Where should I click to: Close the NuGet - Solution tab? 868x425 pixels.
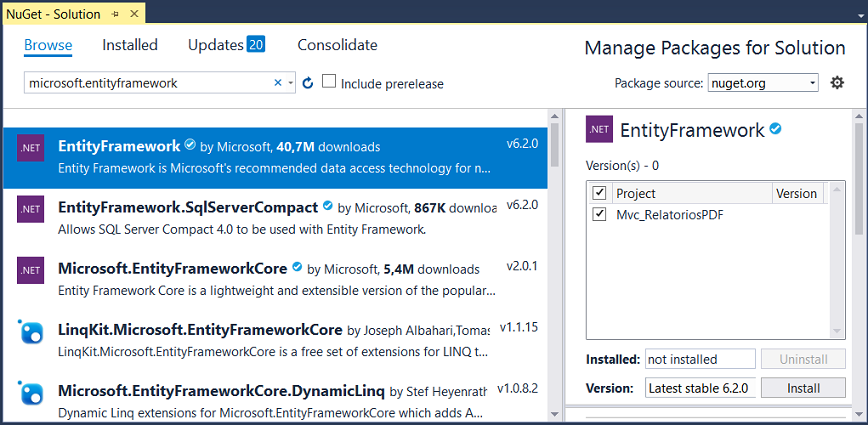click(x=134, y=14)
